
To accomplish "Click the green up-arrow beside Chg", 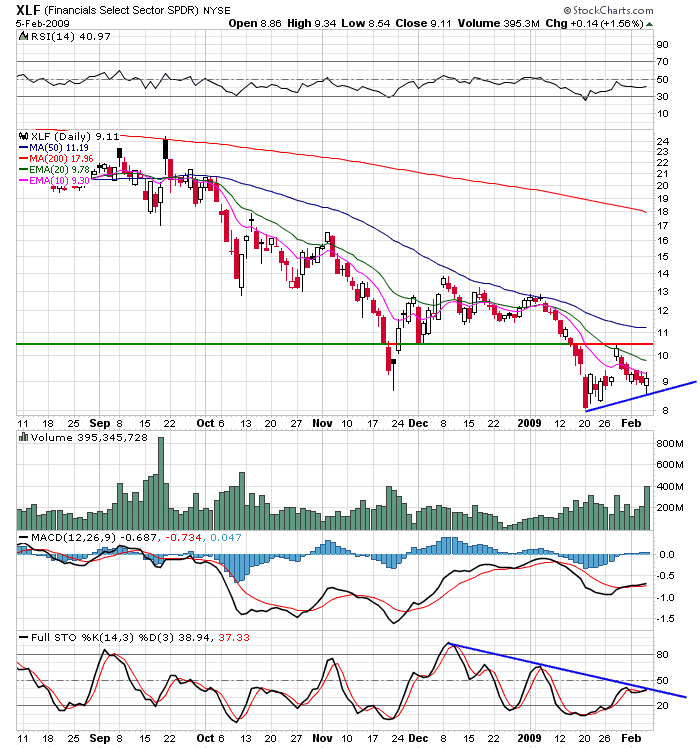I will [649, 24].
